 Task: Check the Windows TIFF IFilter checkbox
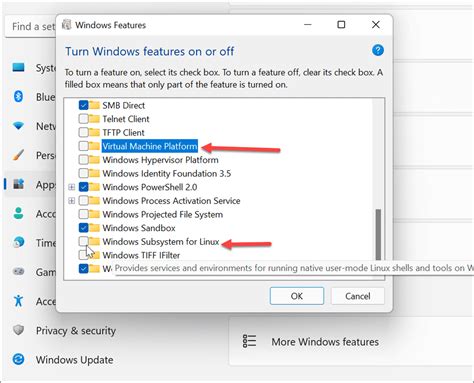tap(83, 255)
